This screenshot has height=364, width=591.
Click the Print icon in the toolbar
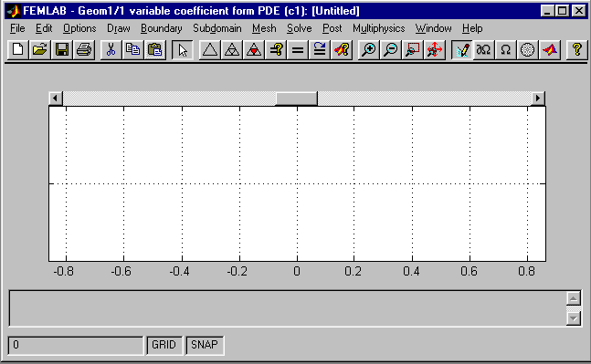coord(84,49)
